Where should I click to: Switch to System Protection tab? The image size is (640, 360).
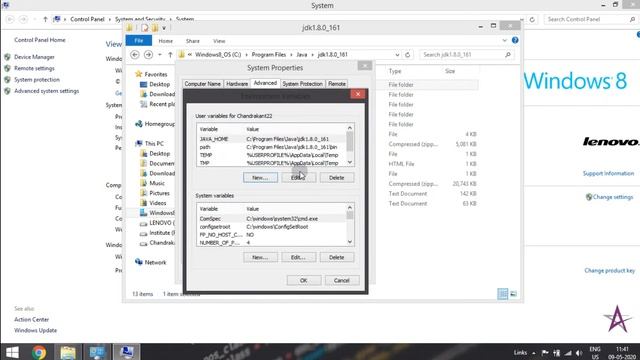(302, 84)
